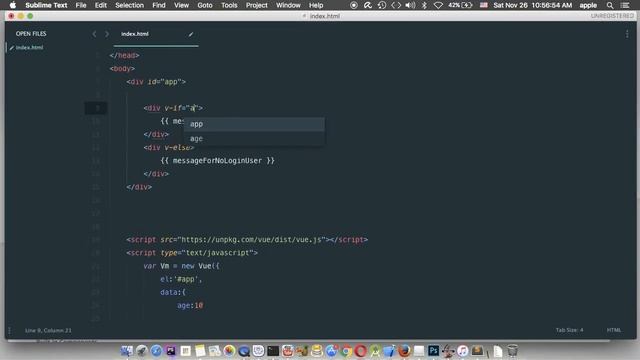The width and height of the screenshot is (640, 360).
Task: Click the var Vm = new Vue({ line
Action: 181,266
